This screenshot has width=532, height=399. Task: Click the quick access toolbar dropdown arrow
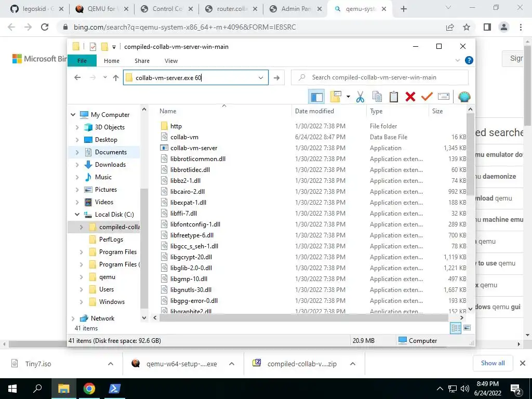click(114, 47)
